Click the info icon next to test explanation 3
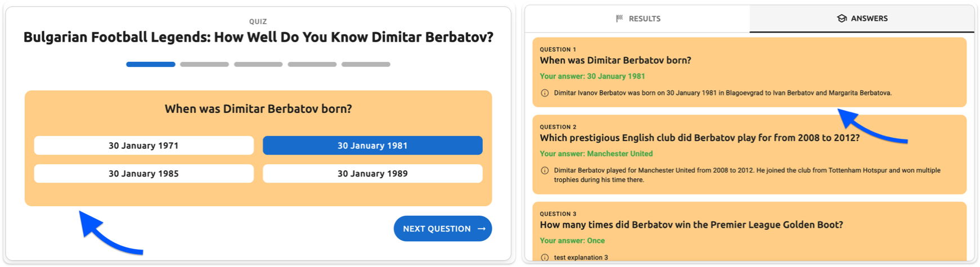 pos(545,257)
